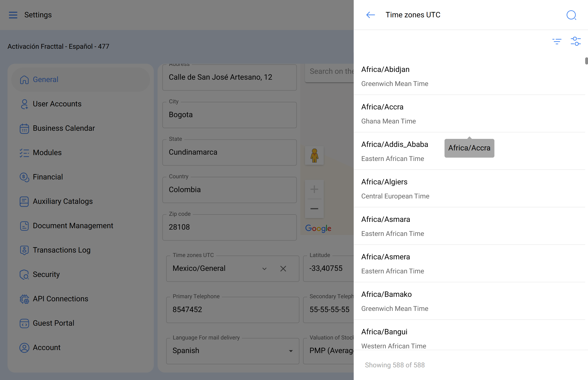Viewport: 588px width, 380px height.
Task: Click the Financial dollar icon in sidebar
Action: 24,177
